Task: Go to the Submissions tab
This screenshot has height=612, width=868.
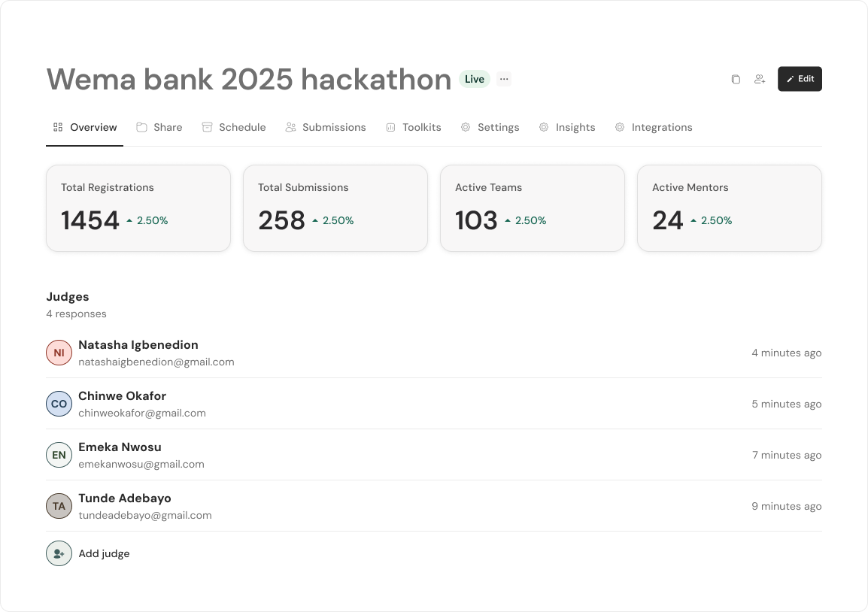Action: tap(326, 127)
